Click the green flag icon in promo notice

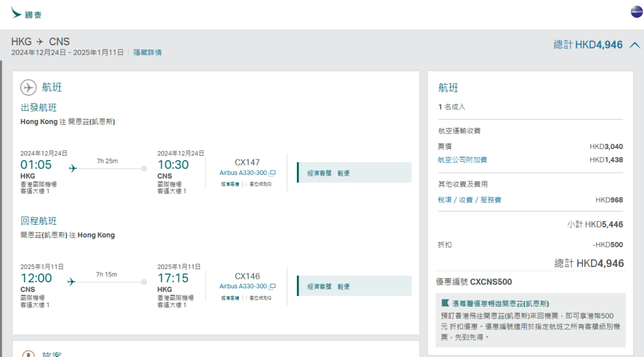pyautogui.click(x=445, y=303)
